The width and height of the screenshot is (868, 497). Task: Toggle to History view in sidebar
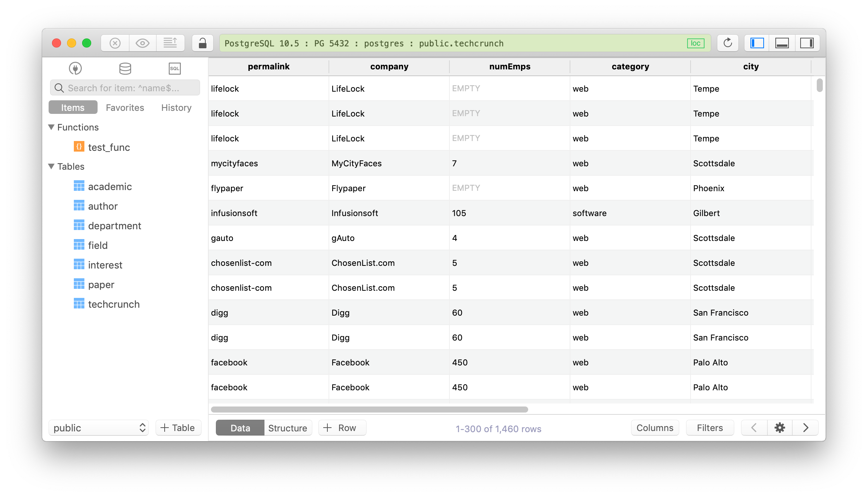177,107
